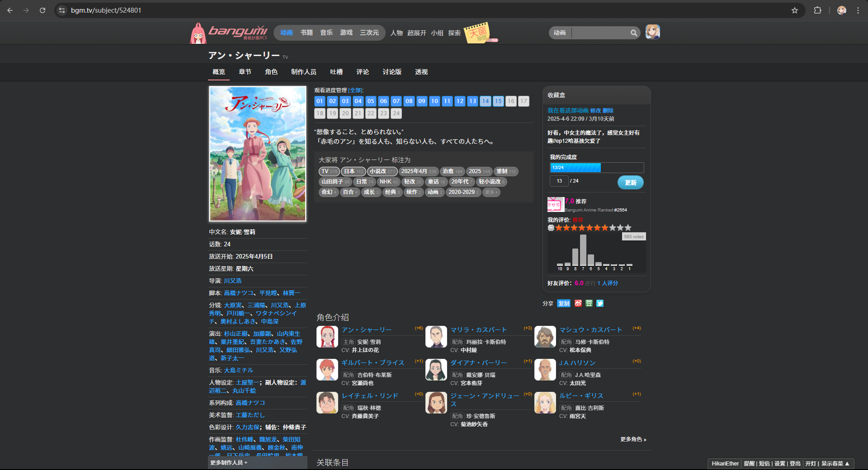This screenshot has height=470, width=868.
Task: Select episode 20 in the progress grid
Action: [345, 113]
